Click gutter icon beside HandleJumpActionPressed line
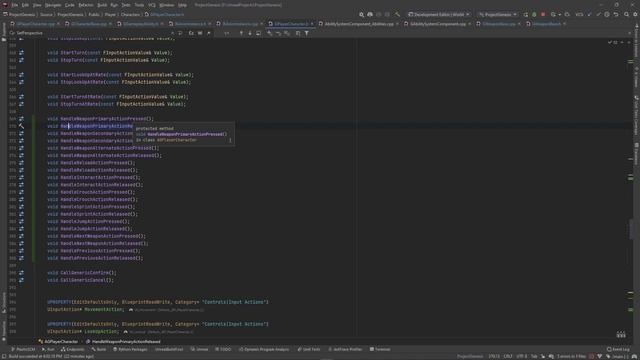640x360 pixels. click(x=21, y=221)
